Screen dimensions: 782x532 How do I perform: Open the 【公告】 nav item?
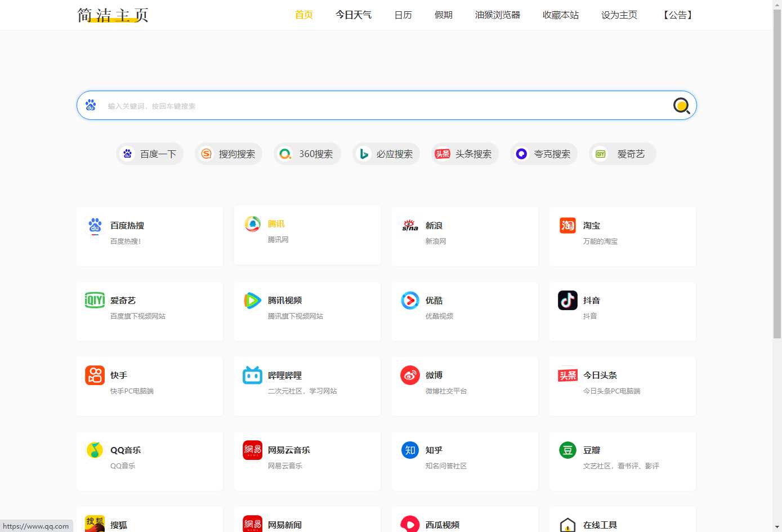(x=678, y=15)
